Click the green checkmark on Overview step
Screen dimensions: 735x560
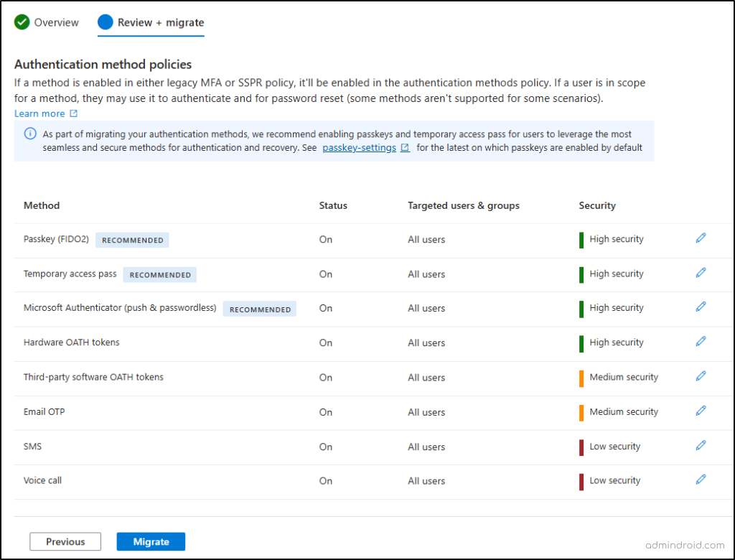20,22
